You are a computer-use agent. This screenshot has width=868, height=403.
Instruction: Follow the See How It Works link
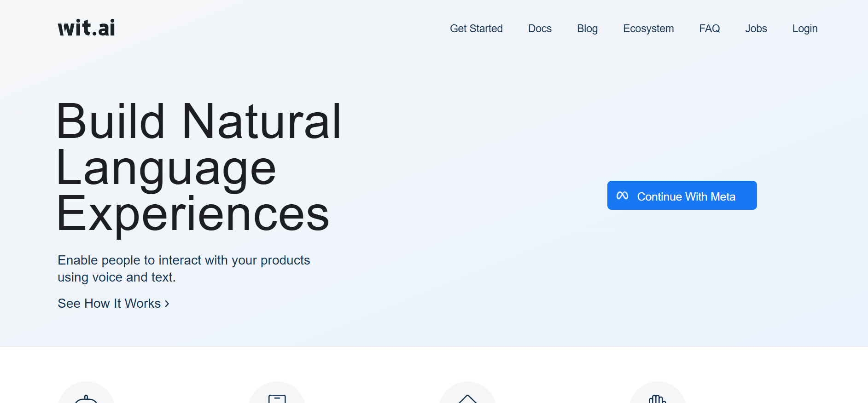[113, 304]
